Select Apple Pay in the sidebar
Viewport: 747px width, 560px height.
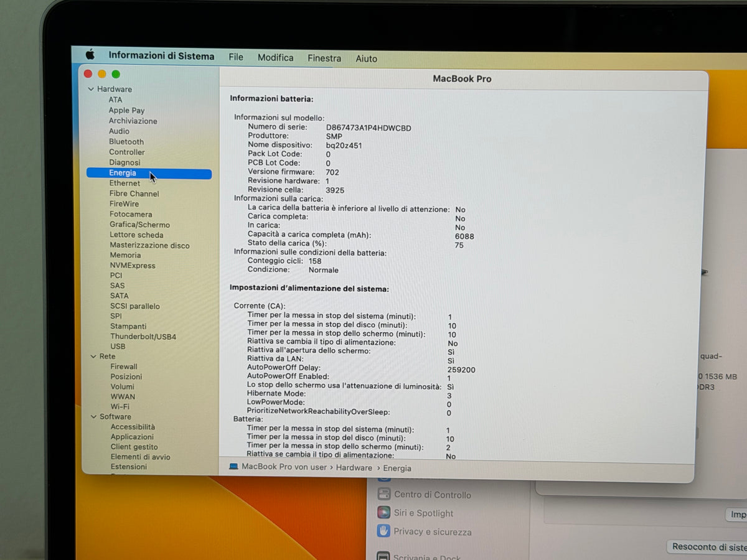[127, 110]
